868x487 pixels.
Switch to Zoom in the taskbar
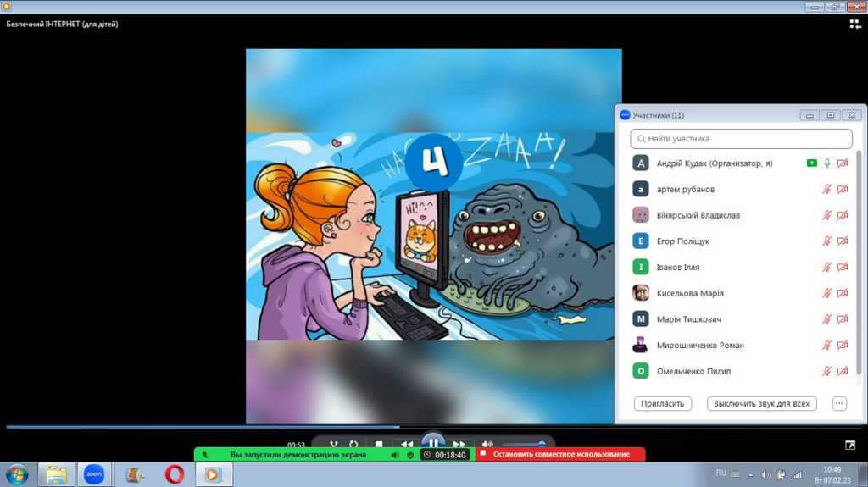(x=94, y=475)
